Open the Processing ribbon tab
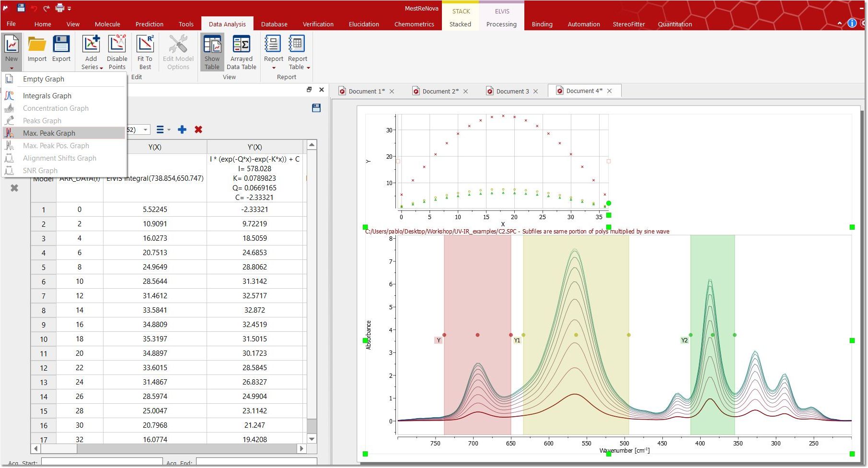This screenshot has height=468, width=868. pos(501,24)
